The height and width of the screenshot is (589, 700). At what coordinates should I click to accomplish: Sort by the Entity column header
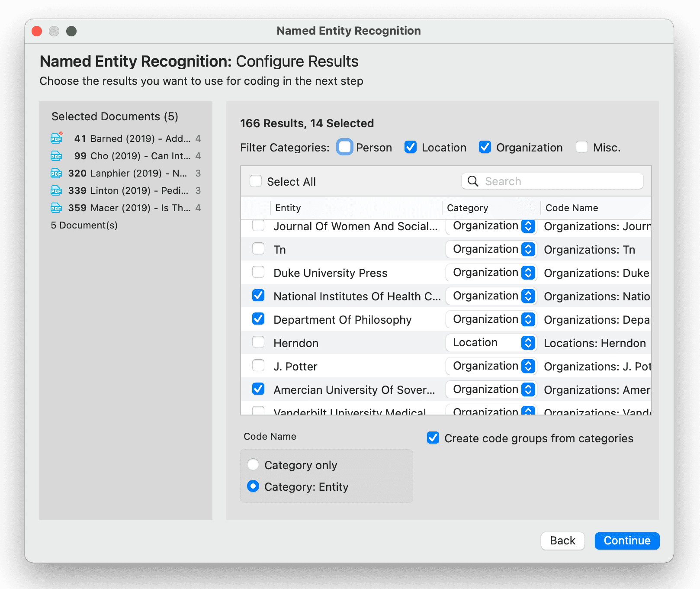(356, 208)
